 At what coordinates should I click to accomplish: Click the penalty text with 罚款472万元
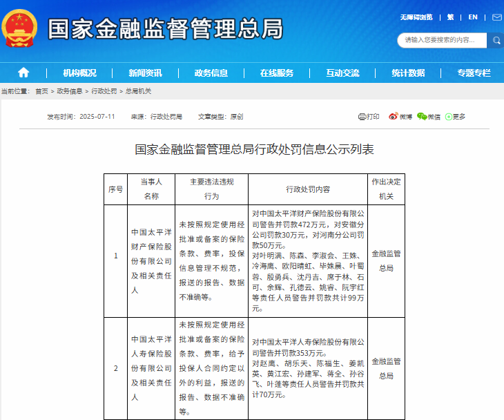[x=308, y=261]
